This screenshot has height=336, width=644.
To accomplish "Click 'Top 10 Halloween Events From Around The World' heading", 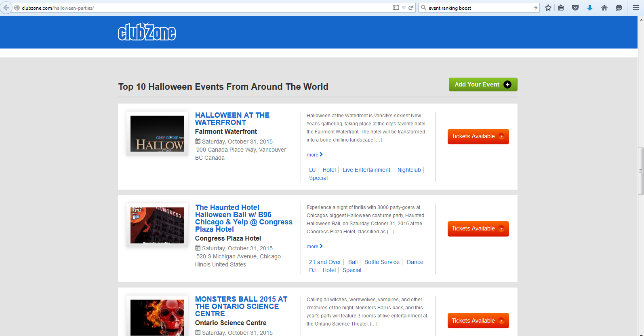I will click(223, 87).
